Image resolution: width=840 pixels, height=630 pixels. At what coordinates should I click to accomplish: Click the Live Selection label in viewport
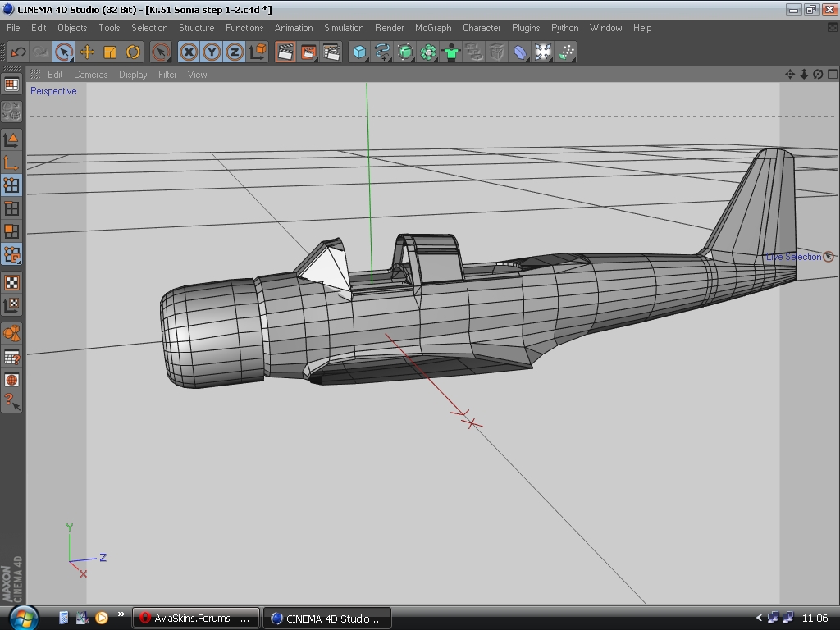point(793,257)
